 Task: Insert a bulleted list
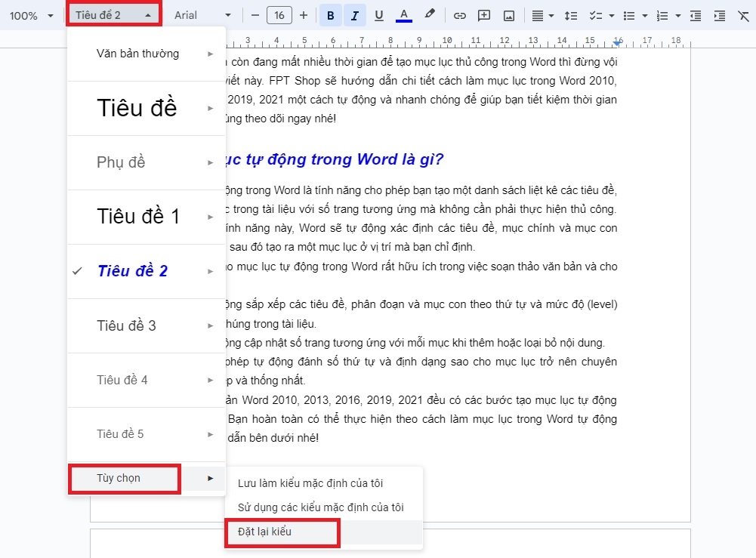pyautogui.click(x=628, y=15)
